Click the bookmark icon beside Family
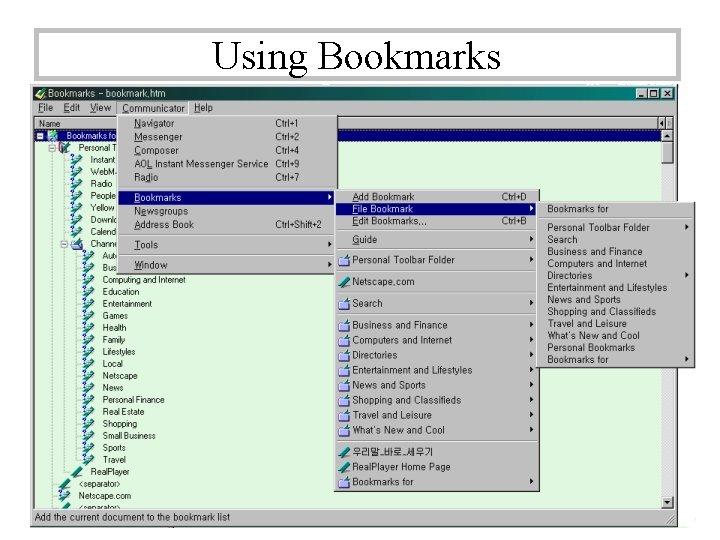This screenshot has width=720, height=540. pyautogui.click(x=88, y=339)
